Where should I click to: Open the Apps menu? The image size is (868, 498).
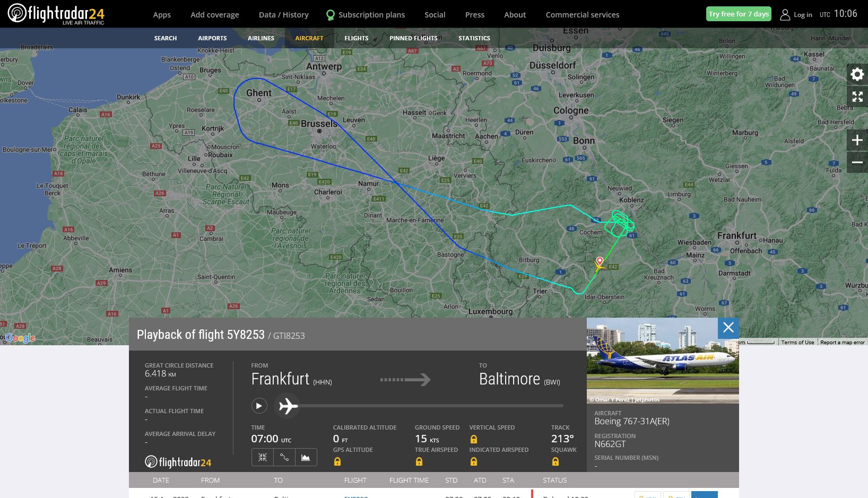(x=162, y=15)
